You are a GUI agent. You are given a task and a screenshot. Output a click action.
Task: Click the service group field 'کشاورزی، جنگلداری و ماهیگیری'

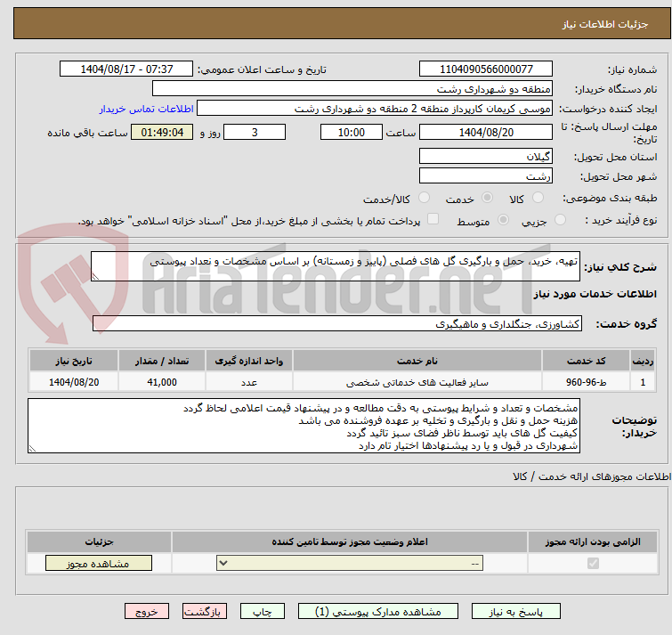[x=336, y=323]
